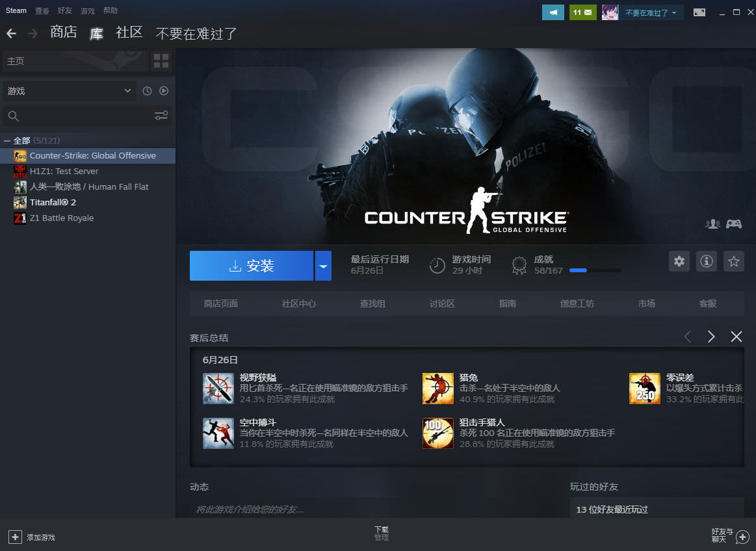Open the 市场 link
Screen dimensions: 756x551
coord(647,303)
